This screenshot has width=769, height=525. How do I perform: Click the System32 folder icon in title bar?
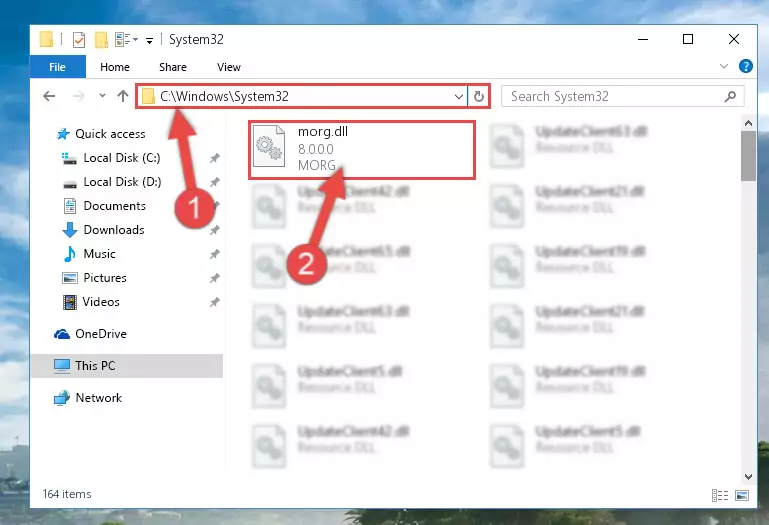[46, 39]
